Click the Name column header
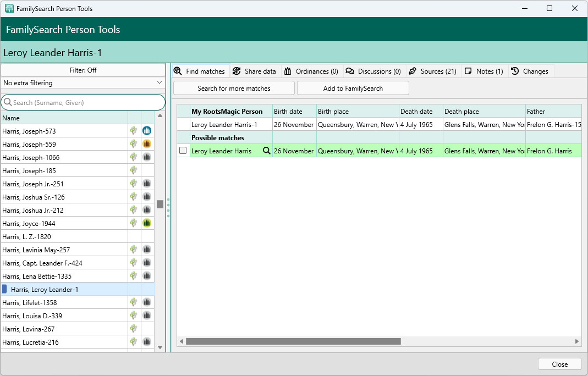Viewport: 588px width, 376px height. 64,118
